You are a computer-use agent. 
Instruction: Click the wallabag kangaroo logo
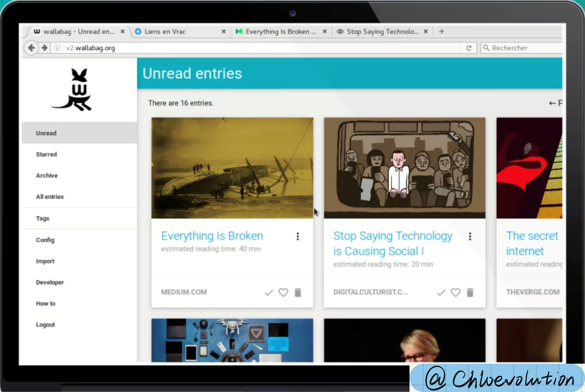tap(72, 90)
